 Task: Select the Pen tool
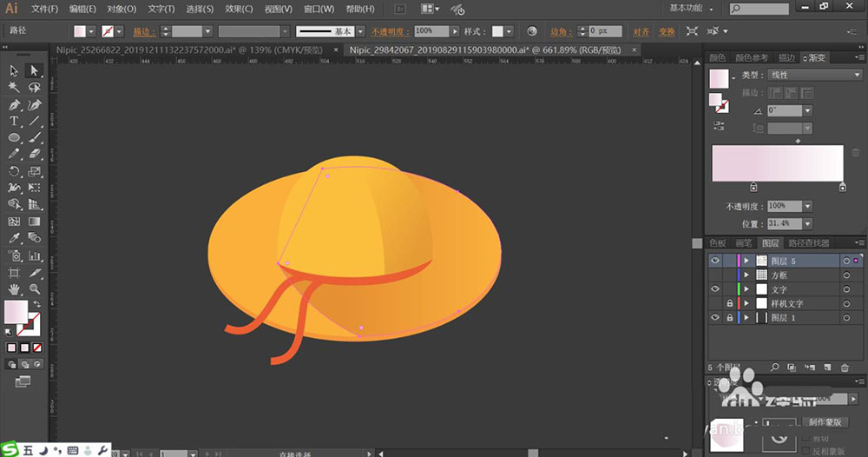tap(15, 104)
